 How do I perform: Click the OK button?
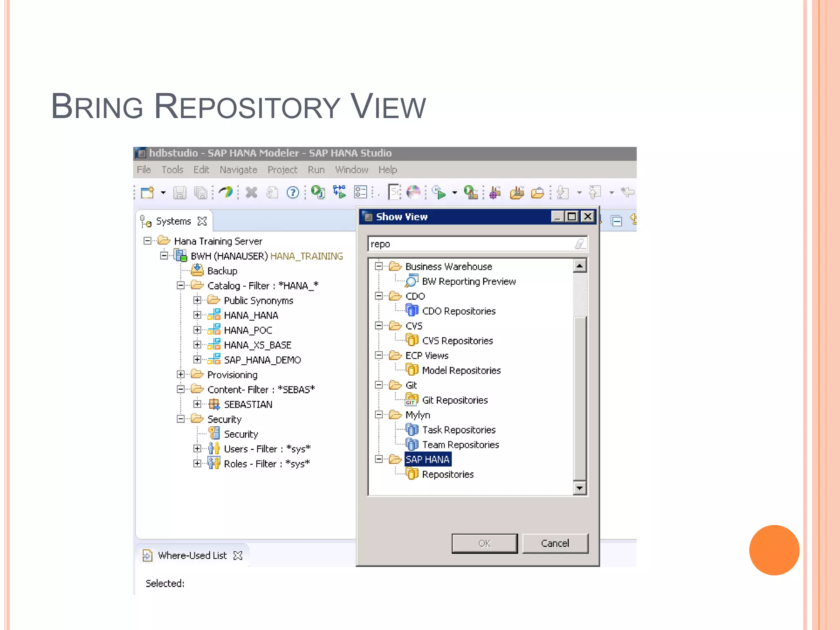coord(484,543)
